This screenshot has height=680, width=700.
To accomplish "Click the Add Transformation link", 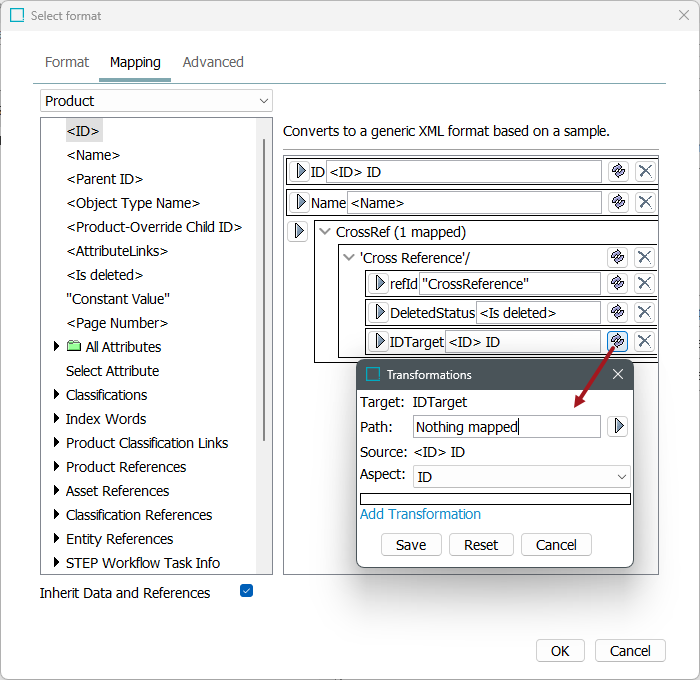I will pyautogui.click(x=420, y=514).
